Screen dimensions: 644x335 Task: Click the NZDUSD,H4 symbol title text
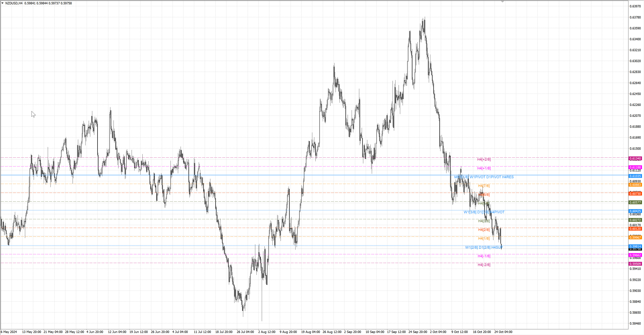pyautogui.click(x=14, y=3)
